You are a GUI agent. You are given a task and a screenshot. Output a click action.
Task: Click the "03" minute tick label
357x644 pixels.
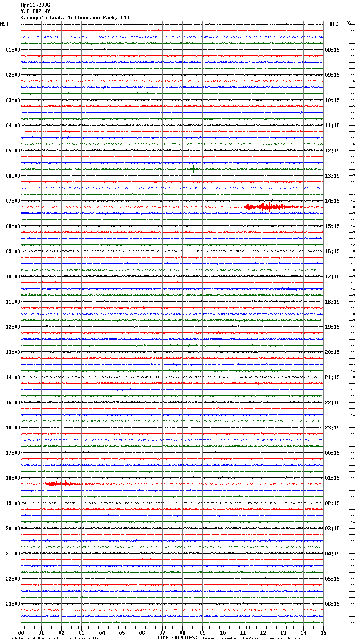[x=81, y=633]
